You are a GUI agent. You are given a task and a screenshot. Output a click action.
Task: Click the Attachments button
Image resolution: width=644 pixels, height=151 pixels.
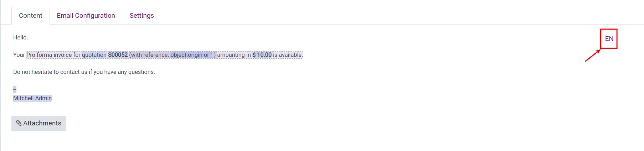coord(39,123)
